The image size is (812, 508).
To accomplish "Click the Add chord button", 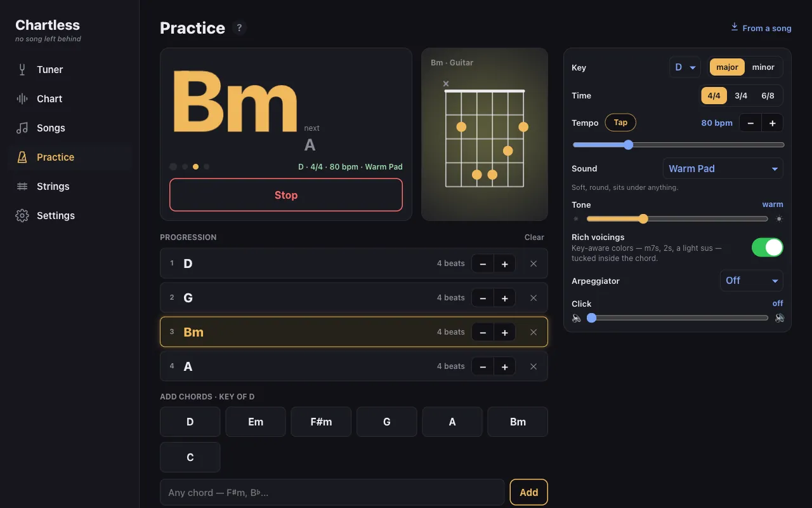I will [529, 492].
